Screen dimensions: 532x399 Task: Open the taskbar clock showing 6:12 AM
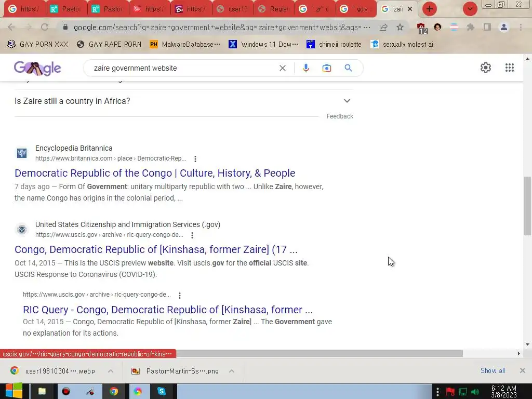[504, 392]
